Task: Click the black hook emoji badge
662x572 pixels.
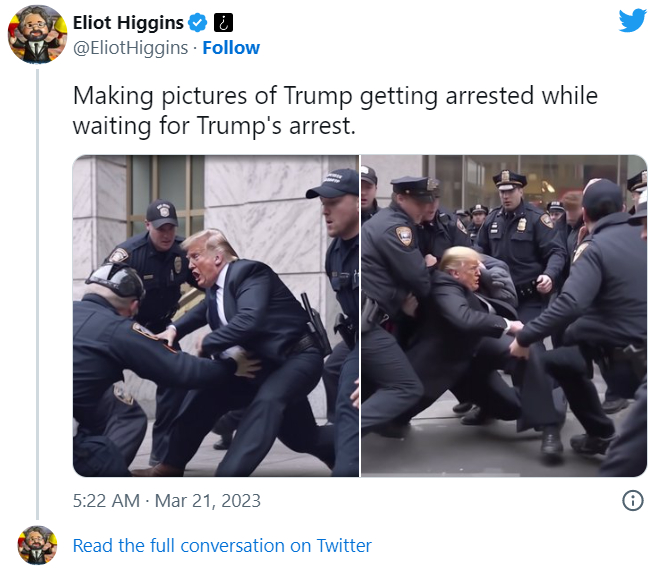Action: (x=223, y=22)
